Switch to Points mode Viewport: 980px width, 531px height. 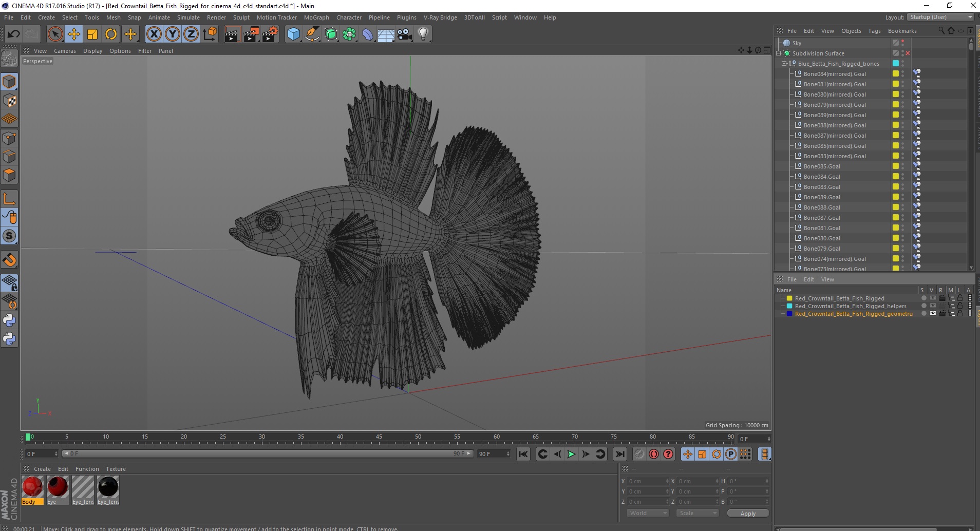click(x=9, y=138)
